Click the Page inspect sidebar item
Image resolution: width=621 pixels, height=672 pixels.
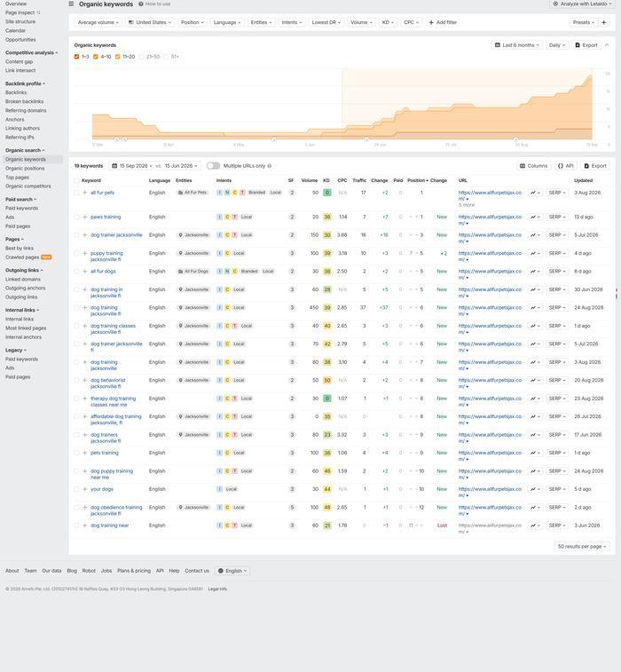coord(20,12)
